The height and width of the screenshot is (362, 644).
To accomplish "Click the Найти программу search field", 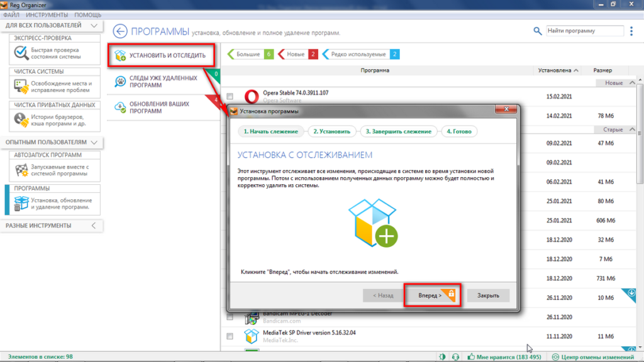I will [584, 31].
